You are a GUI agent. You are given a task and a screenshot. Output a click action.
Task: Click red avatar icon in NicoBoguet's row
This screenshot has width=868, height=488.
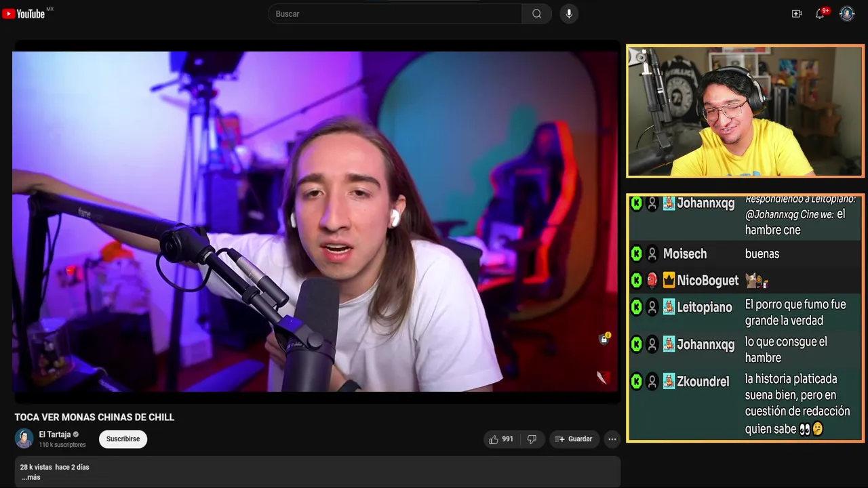pyautogui.click(x=652, y=281)
